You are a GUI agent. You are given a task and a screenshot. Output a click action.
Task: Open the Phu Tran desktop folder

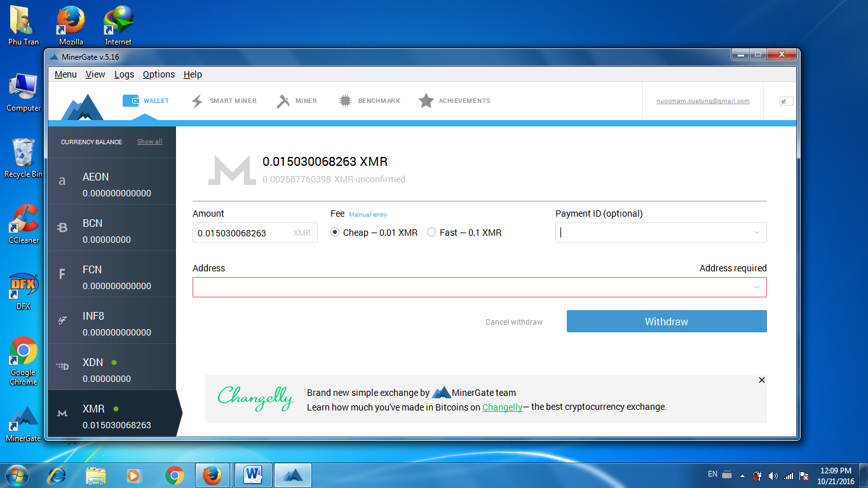(24, 25)
